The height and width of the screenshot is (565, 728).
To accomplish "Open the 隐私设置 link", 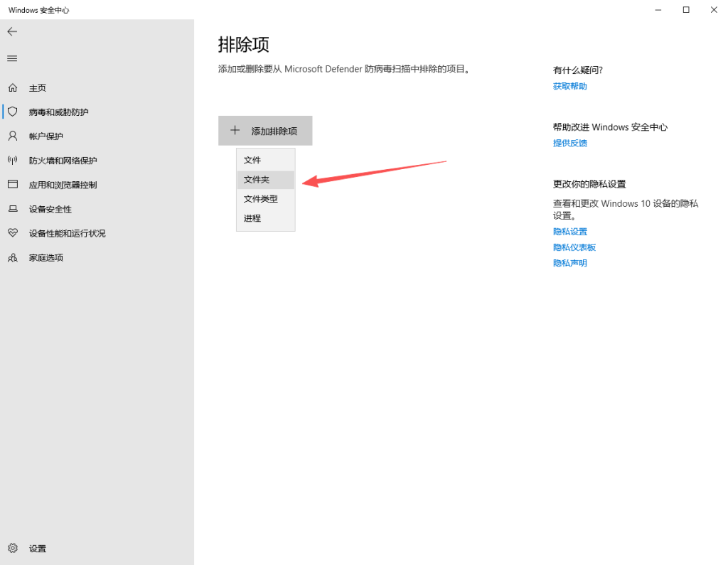I will tap(570, 232).
